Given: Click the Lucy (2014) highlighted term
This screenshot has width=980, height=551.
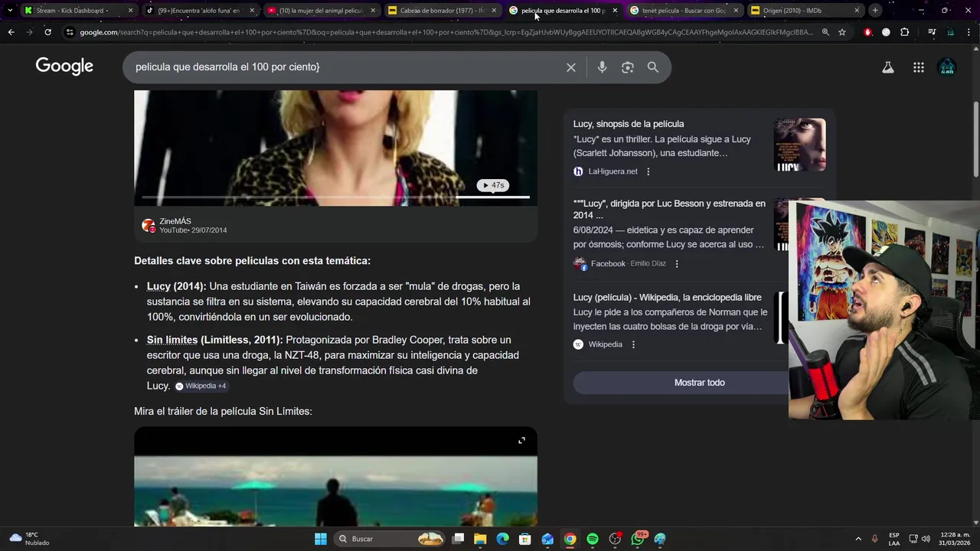Looking at the screenshot, I should click(177, 286).
